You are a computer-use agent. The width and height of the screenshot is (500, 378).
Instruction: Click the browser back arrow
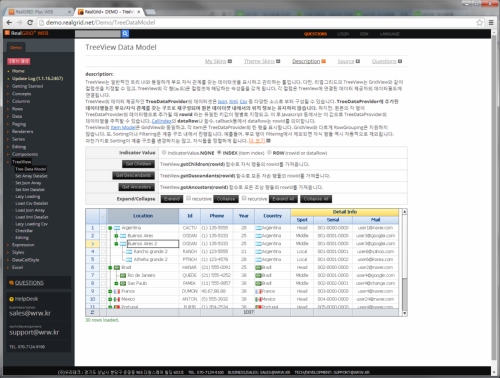tap(9, 22)
